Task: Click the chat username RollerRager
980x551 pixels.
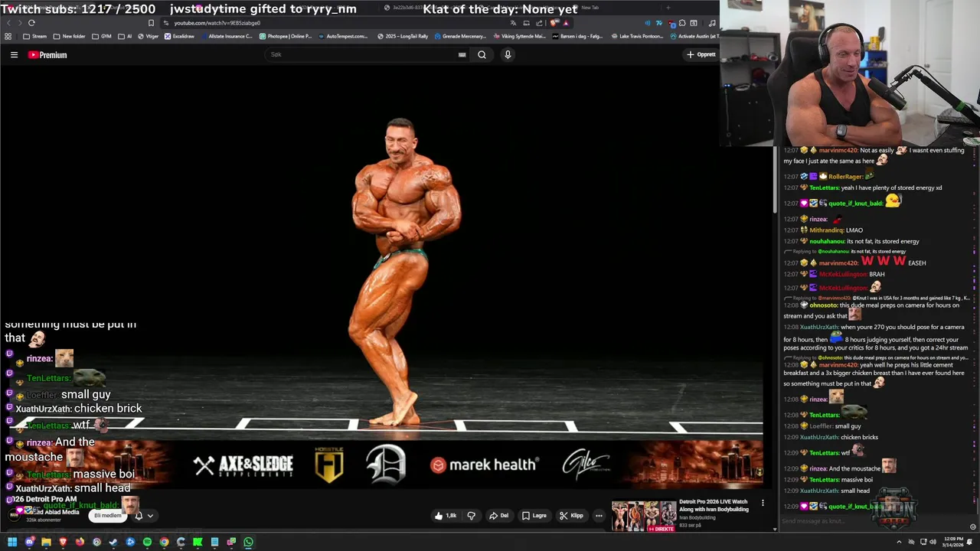Action: [x=846, y=176]
